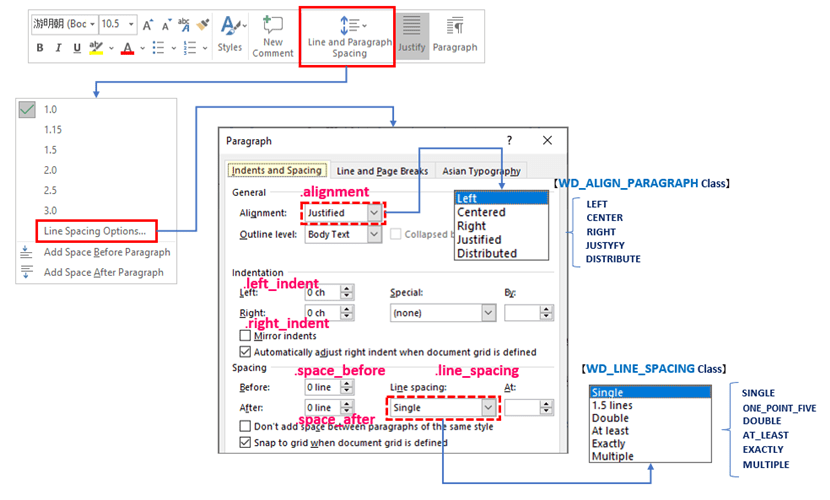Open Line and Paragraph Spacing menu

pos(349,36)
